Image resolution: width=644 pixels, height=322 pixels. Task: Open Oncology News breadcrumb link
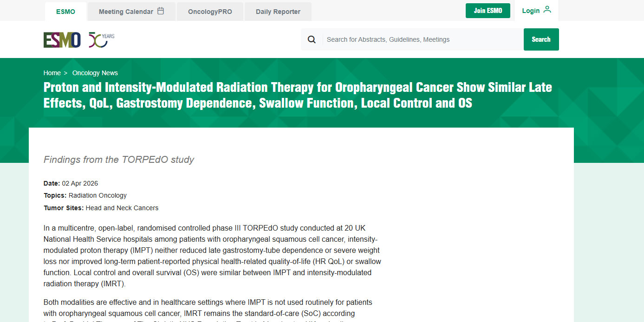click(x=95, y=73)
